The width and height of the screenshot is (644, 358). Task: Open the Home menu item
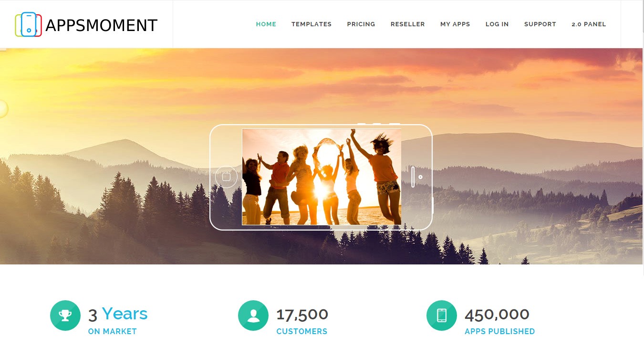click(266, 24)
